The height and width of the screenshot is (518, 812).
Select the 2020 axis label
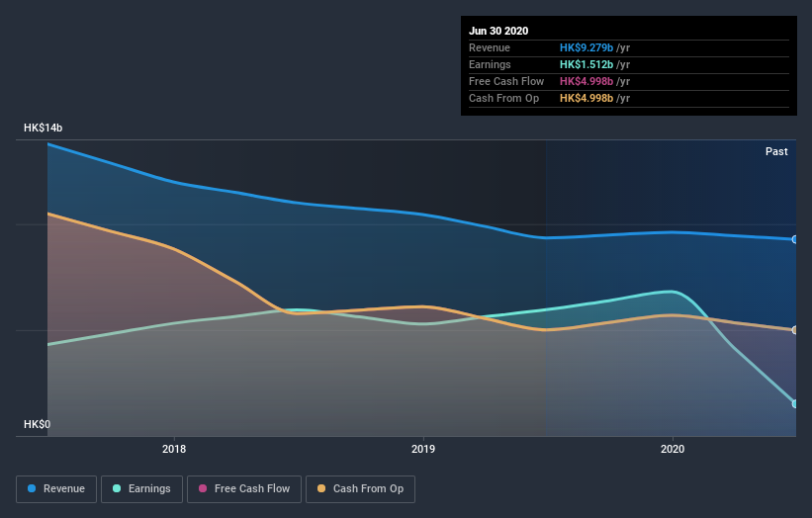[673, 449]
